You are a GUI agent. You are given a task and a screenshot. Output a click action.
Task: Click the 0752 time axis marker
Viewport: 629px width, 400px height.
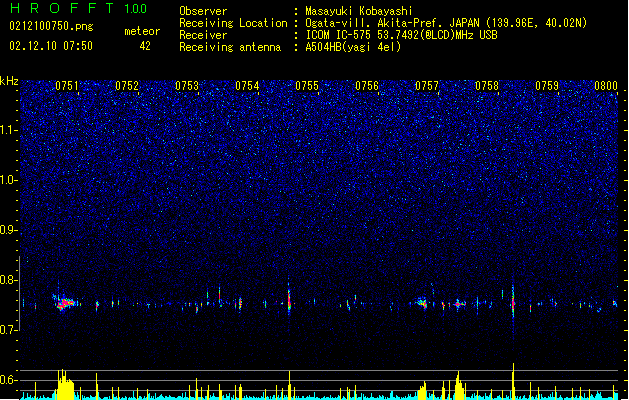click(127, 86)
